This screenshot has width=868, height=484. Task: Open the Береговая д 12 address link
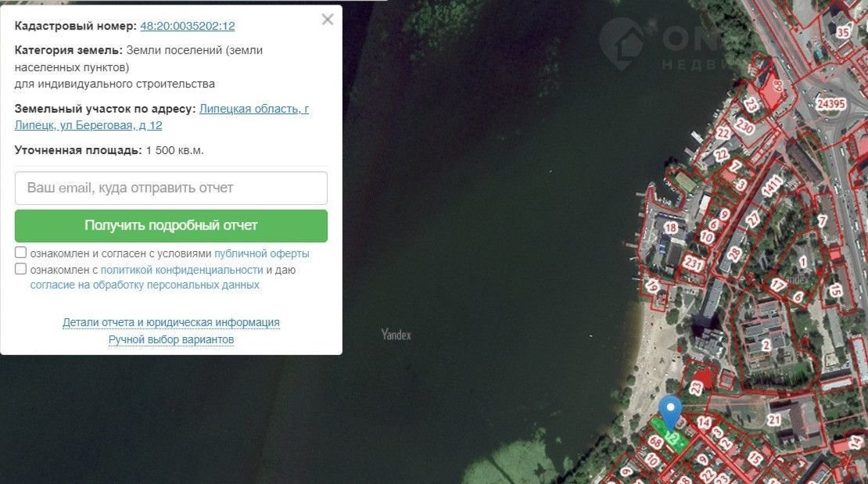tap(162, 117)
